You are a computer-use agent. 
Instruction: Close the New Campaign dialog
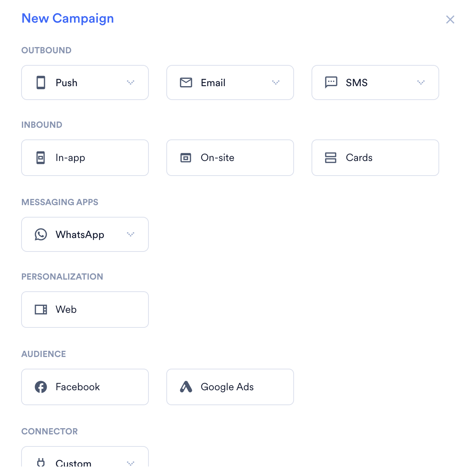[450, 19]
